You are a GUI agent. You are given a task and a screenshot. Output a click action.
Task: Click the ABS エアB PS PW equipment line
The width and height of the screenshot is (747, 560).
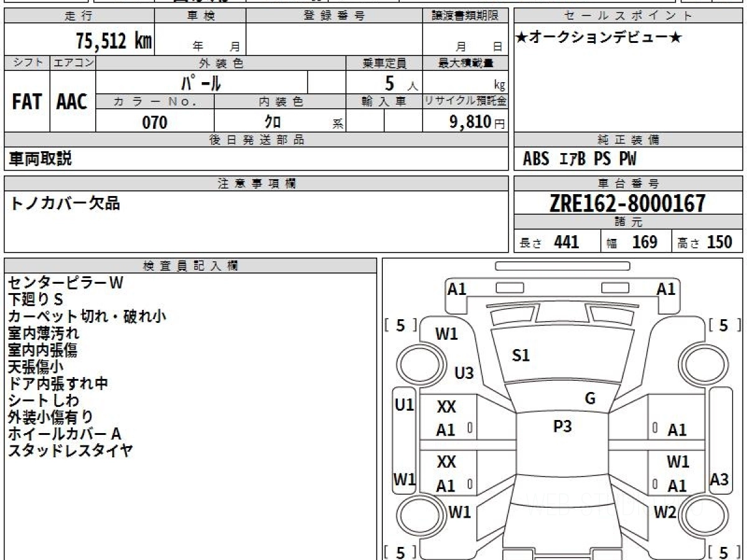pos(580,159)
